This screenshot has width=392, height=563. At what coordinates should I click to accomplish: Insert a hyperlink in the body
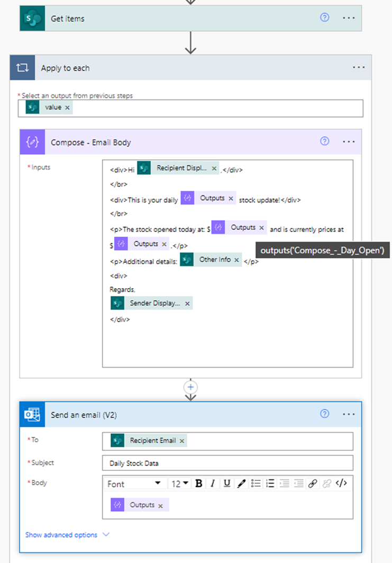coord(313,483)
